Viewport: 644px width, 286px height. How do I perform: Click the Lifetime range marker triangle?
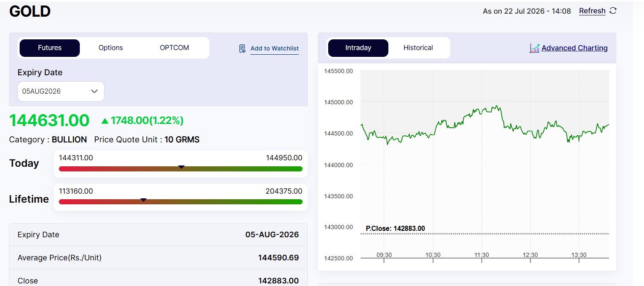(x=144, y=200)
